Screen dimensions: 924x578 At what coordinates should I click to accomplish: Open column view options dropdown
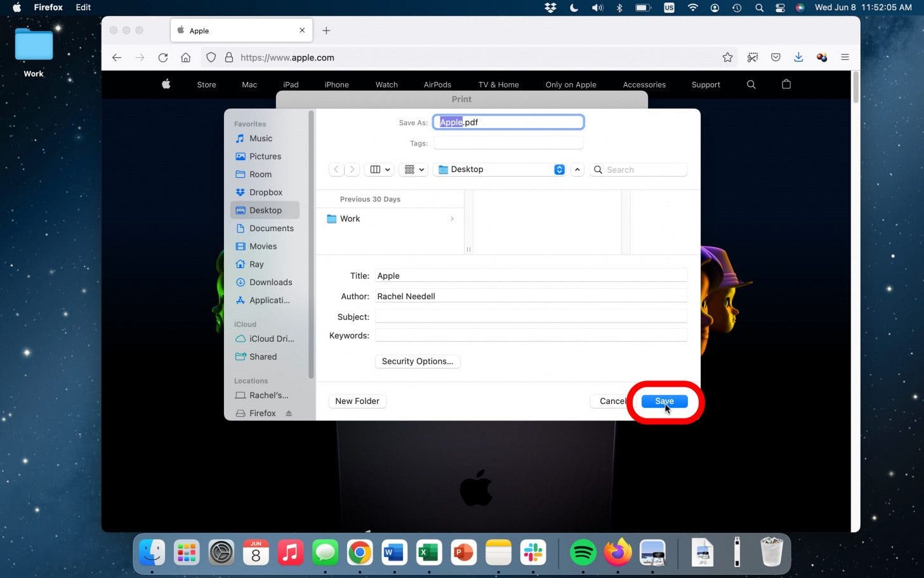point(380,170)
